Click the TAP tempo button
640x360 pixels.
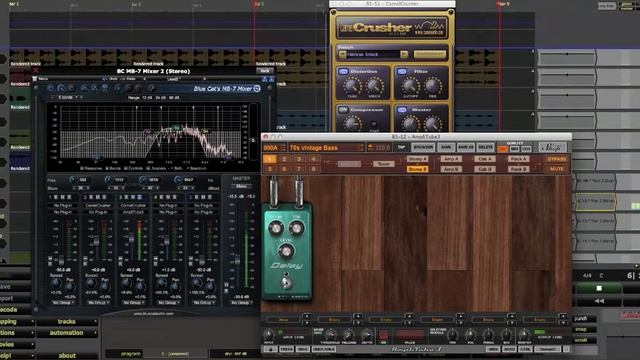coord(402,147)
